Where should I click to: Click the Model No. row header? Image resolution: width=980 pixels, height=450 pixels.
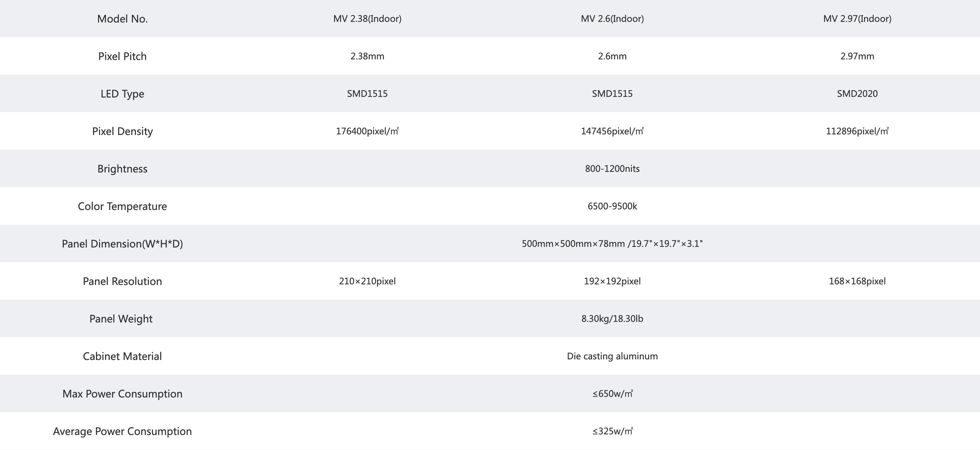tap(122, 19)
